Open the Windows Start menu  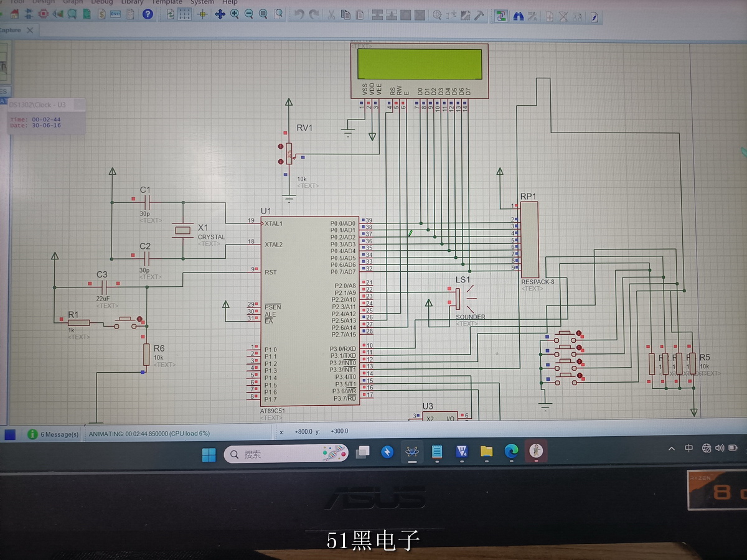point(209,454)
